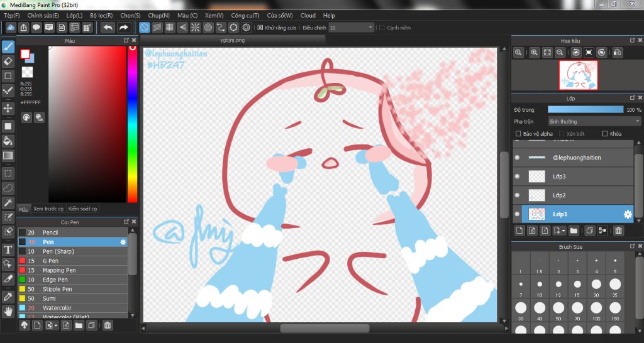Select the Eraser tool
This screenshot has height=343, width=644.
[8, 62]
